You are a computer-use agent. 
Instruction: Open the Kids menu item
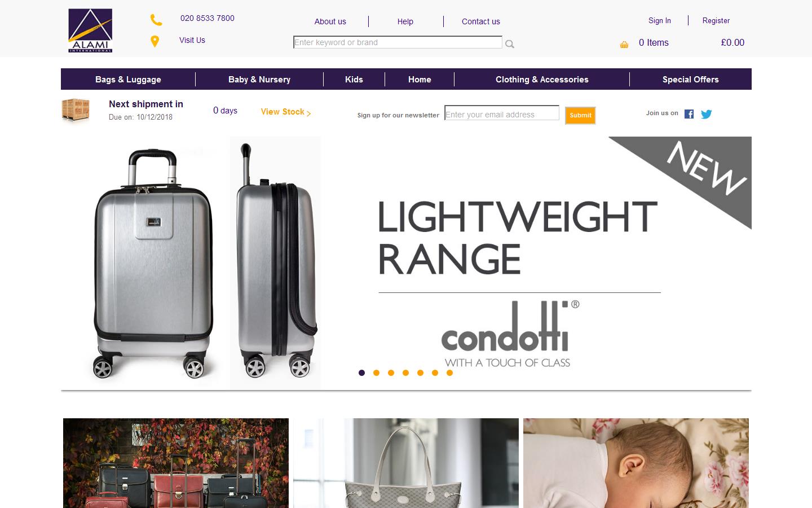354,80
